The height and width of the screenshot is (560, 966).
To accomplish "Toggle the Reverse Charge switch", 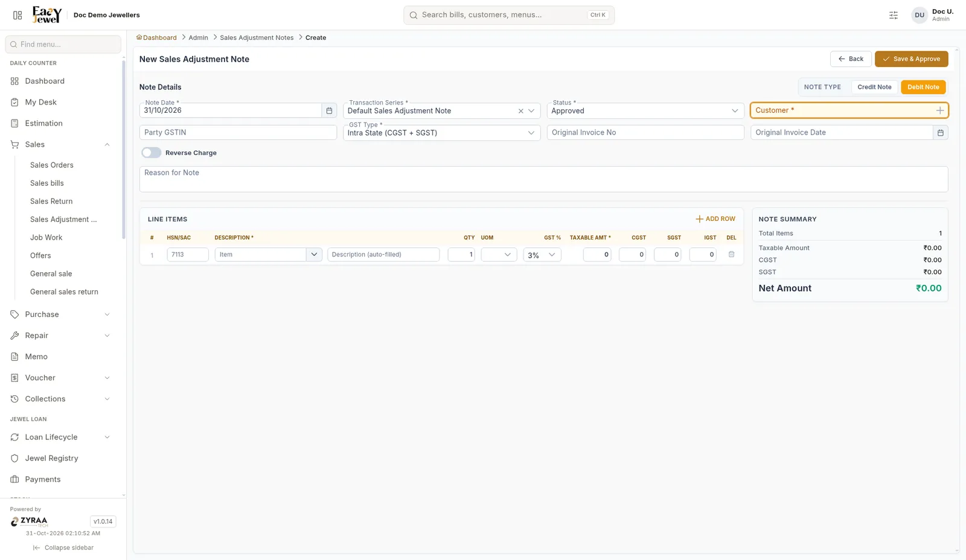I will 152,153.
